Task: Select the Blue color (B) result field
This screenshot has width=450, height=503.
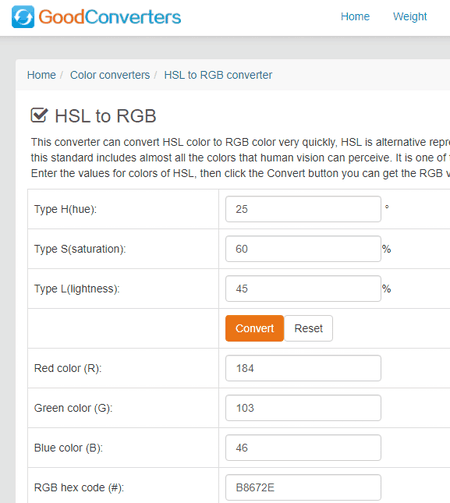Action: (x=303, y=447)
